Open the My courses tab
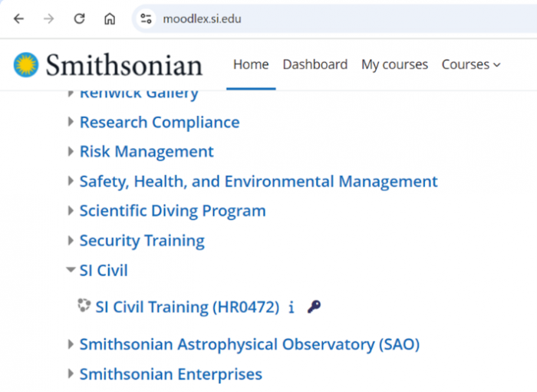 [394, 64]
